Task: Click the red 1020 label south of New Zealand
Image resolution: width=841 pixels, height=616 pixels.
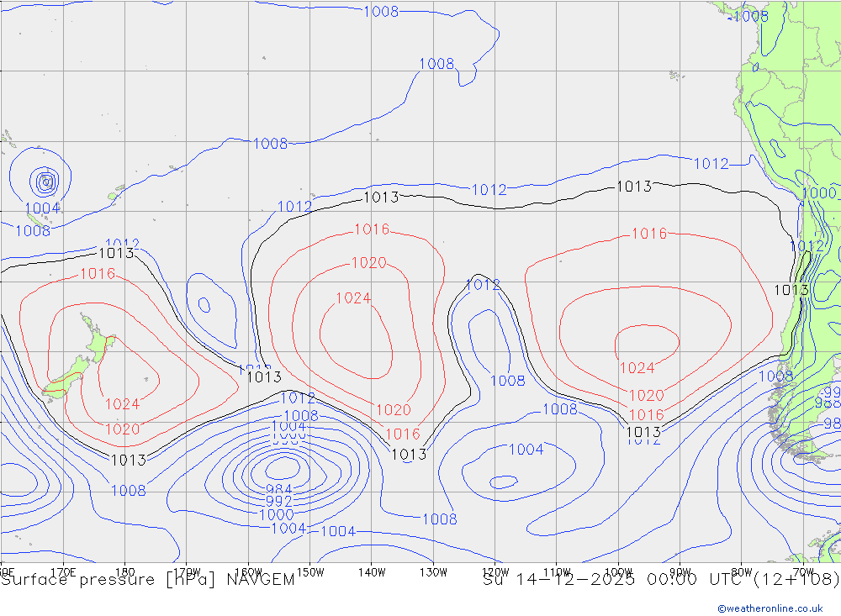Action: 122,429
